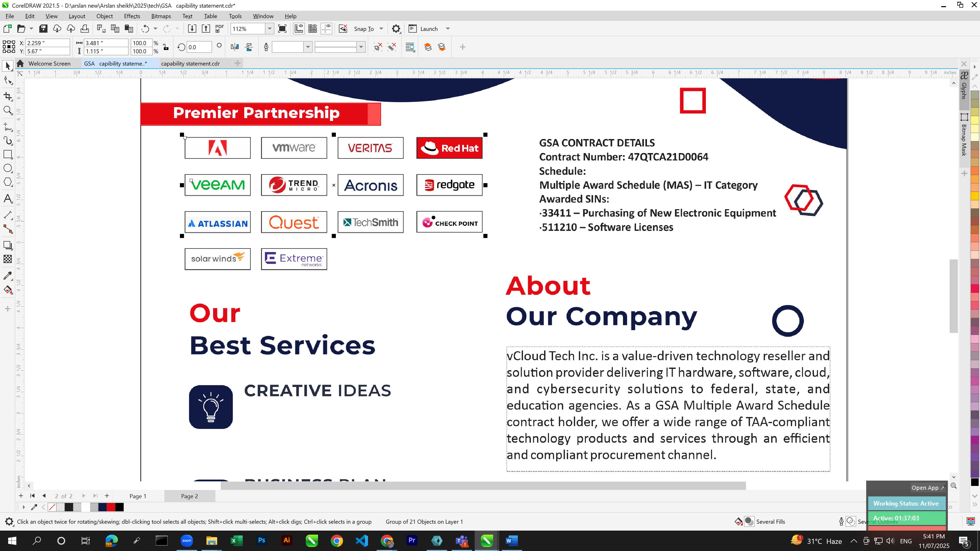
Task: Toggle the Snap Off button
Action: (343, 29)
